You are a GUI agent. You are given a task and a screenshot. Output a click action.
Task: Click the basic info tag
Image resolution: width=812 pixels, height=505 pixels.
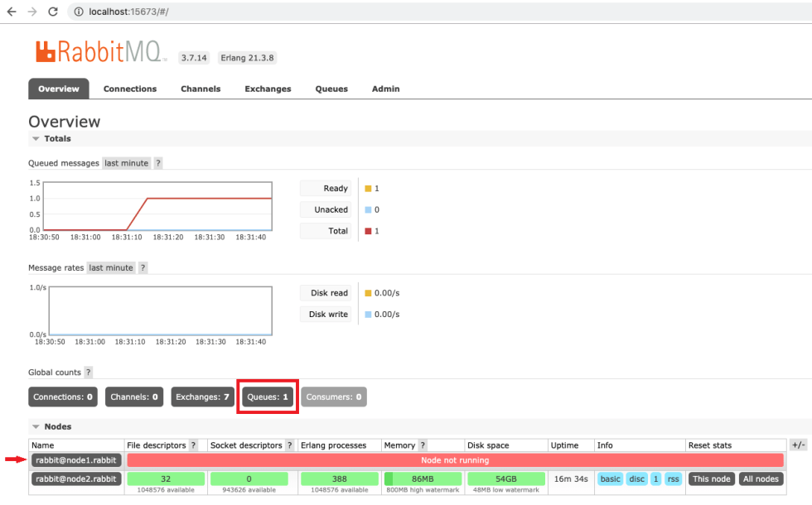(610, 479)
